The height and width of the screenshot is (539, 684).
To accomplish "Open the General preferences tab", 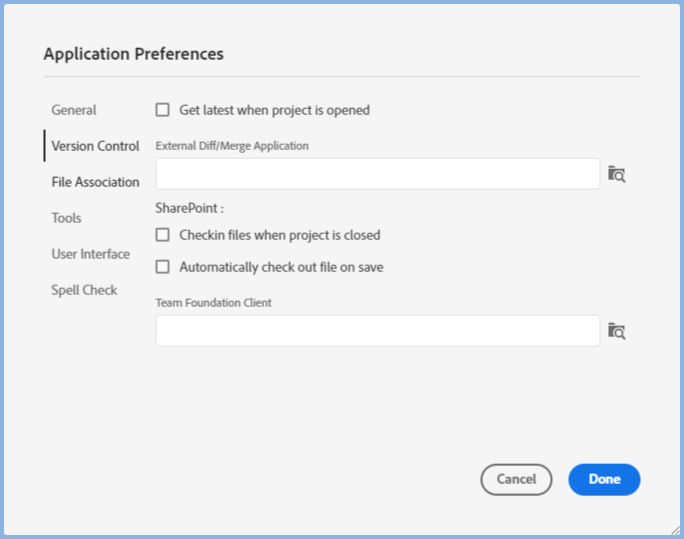I will (74, 110).
